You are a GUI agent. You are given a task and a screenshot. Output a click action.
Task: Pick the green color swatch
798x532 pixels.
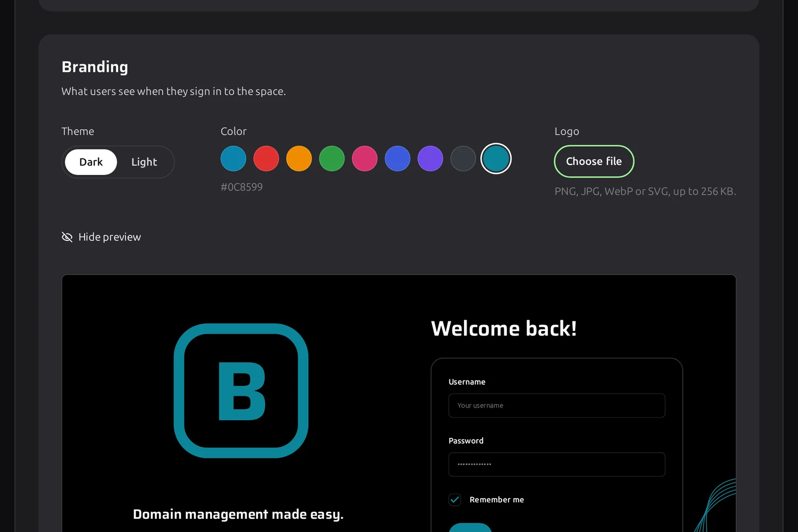[x=332, y=159]
